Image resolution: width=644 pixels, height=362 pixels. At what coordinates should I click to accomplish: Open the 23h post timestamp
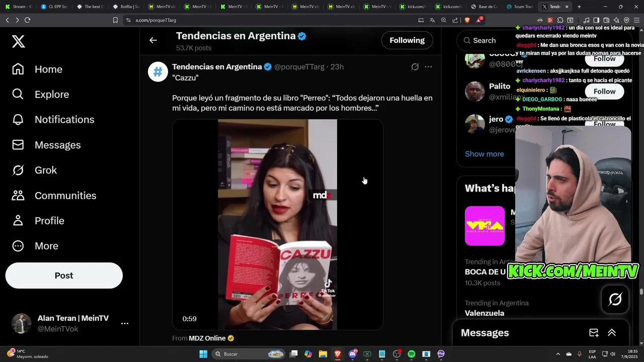click(337, 67)
